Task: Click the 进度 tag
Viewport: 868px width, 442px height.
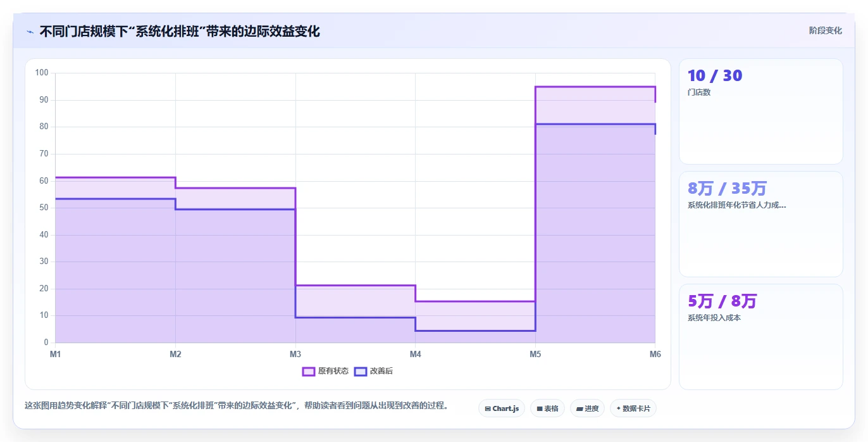Action: click(x=587, y=408)
